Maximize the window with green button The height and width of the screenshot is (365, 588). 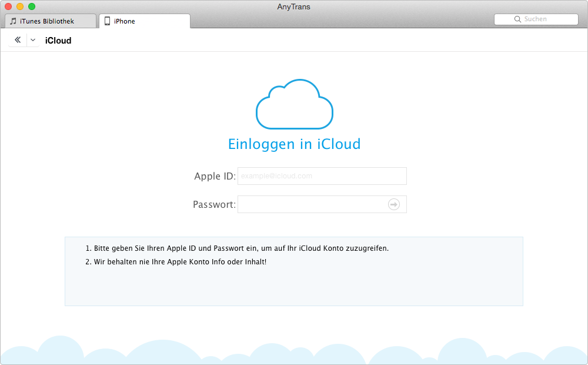point(32,6)
